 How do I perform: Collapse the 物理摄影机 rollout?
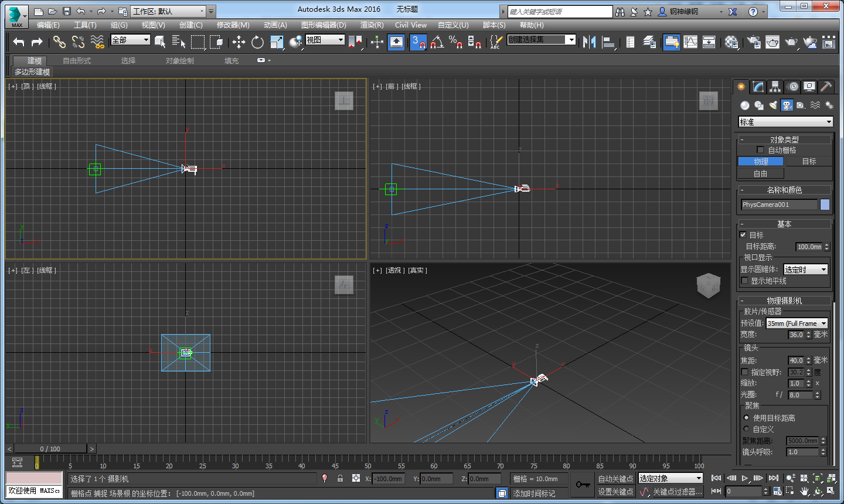coord(784,301)
